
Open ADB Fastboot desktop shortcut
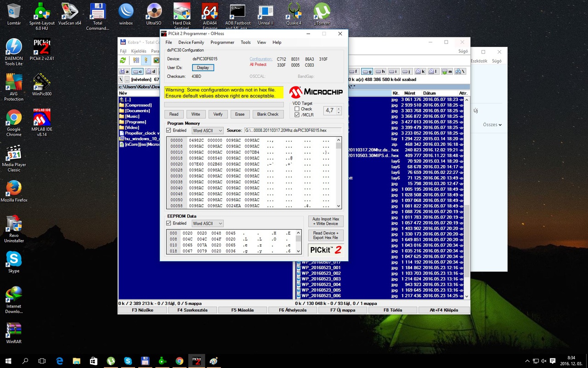tap(238, 17)
